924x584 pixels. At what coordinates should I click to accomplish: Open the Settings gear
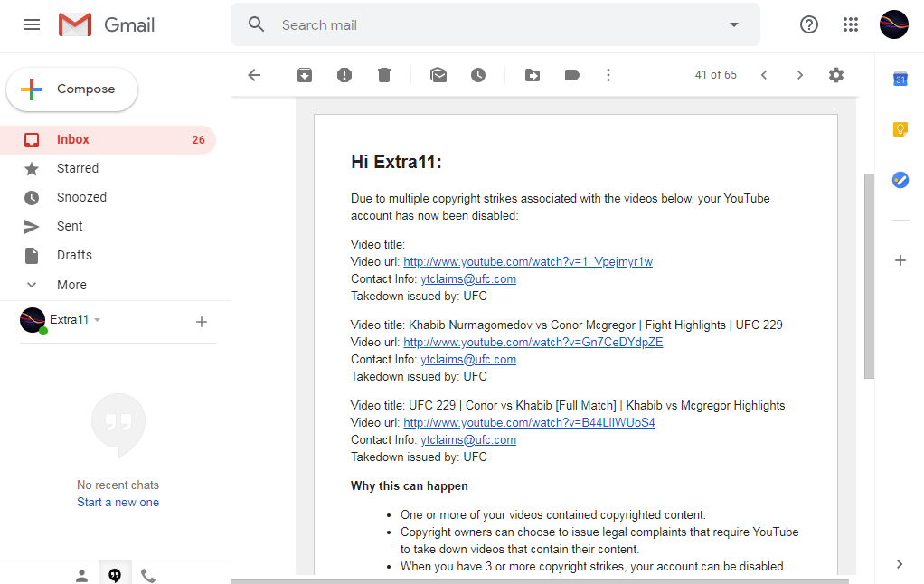click(x=836, y=75)
